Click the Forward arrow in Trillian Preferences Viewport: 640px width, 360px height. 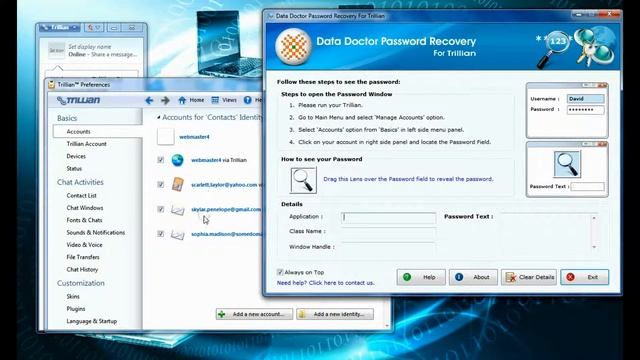[x=165, y=100]
